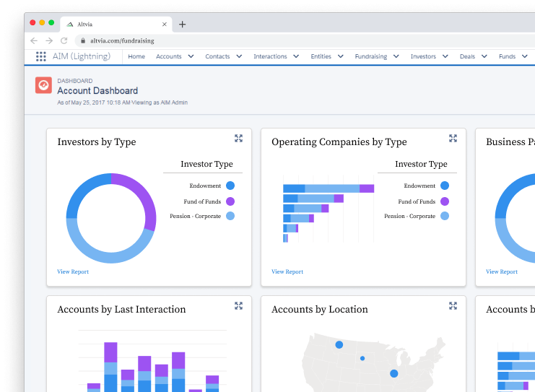Click the Investor Type legend heading in Investors card

[x=206, y=164]
